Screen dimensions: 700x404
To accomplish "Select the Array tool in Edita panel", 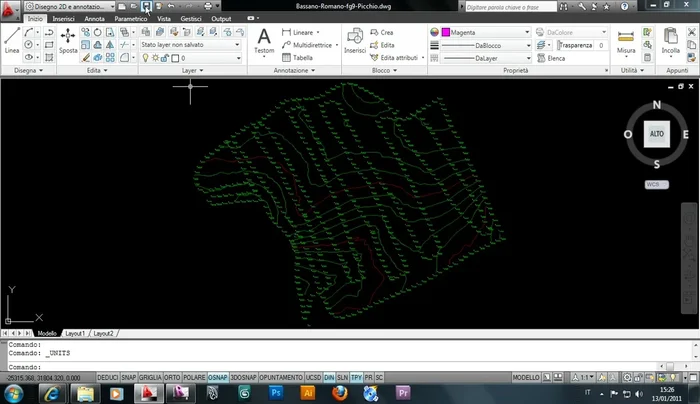I will (110, 58).
